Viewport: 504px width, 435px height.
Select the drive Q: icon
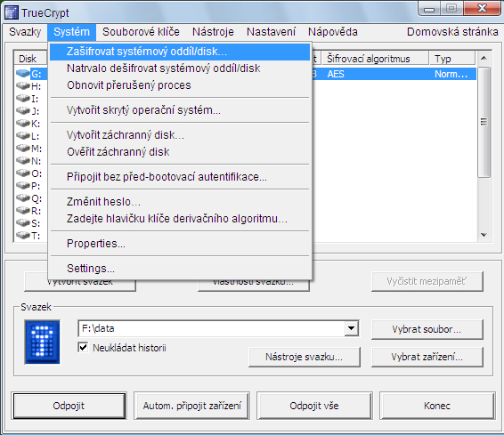point(23,198)
